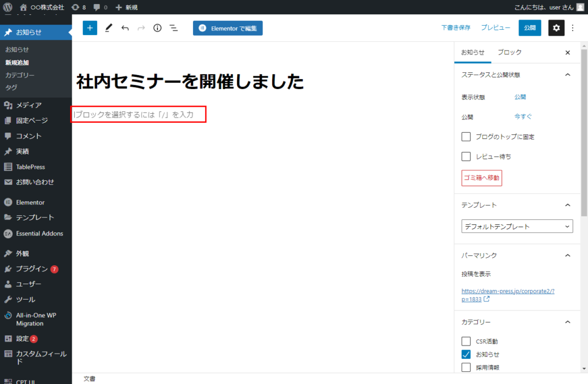Click the undo arrow icon
The image size is (588, 384).
125,28
